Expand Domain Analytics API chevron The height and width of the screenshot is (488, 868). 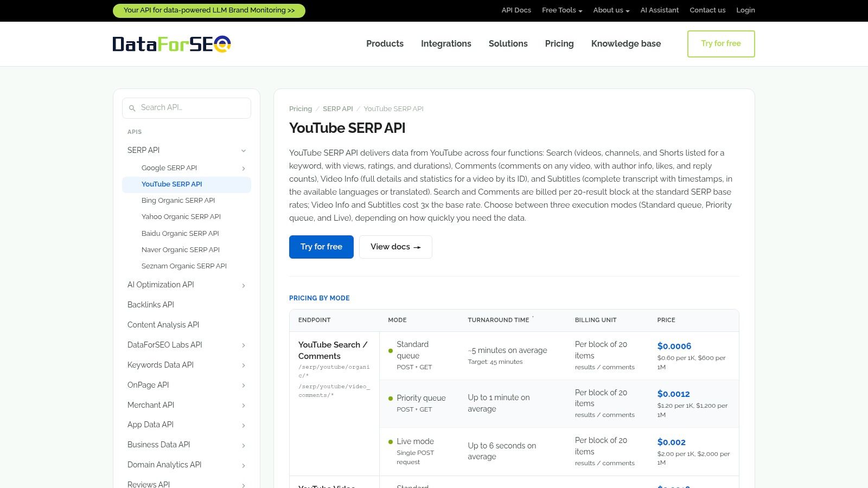coord(244,466)
